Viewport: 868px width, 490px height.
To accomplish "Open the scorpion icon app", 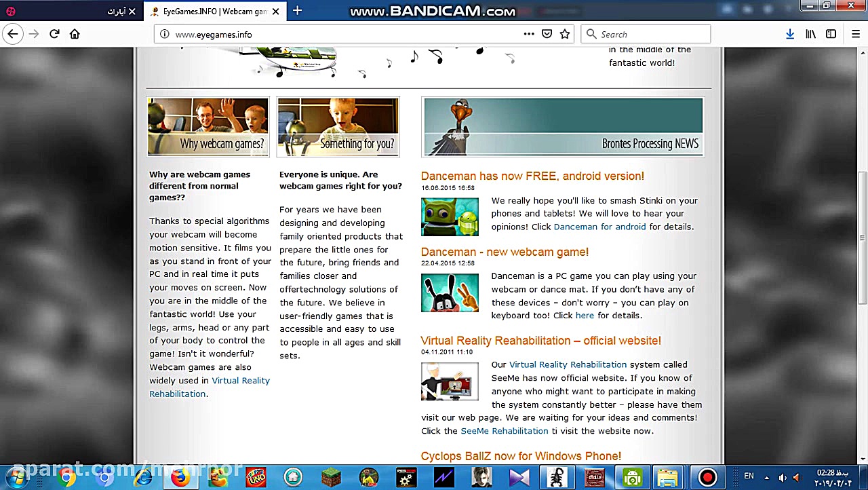I will (557, 477).
